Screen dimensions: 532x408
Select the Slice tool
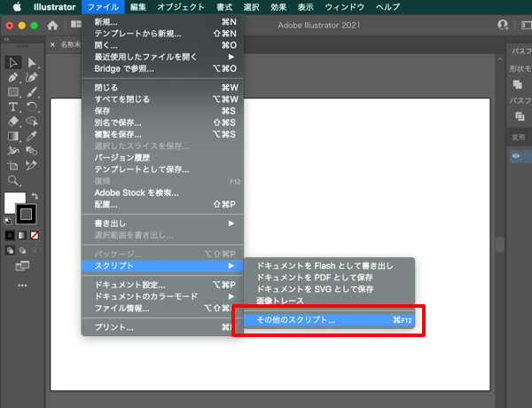[32, 165]
